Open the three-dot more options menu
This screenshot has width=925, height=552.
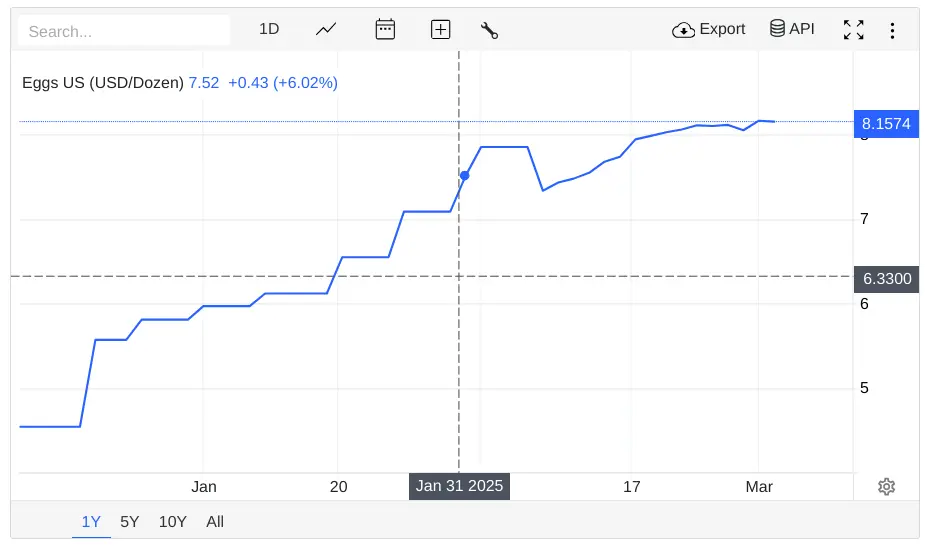point(892,30)
